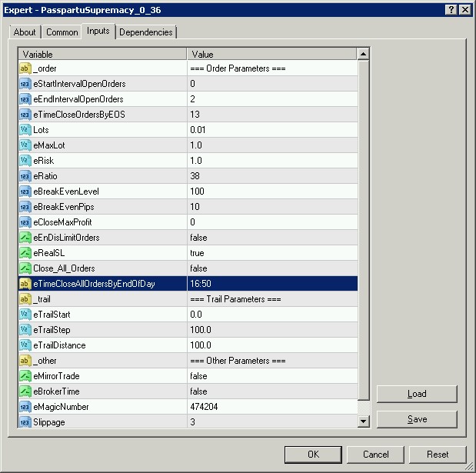476x473 pixels.
Task: Select the Inputs tab
Action: (98, 31)
